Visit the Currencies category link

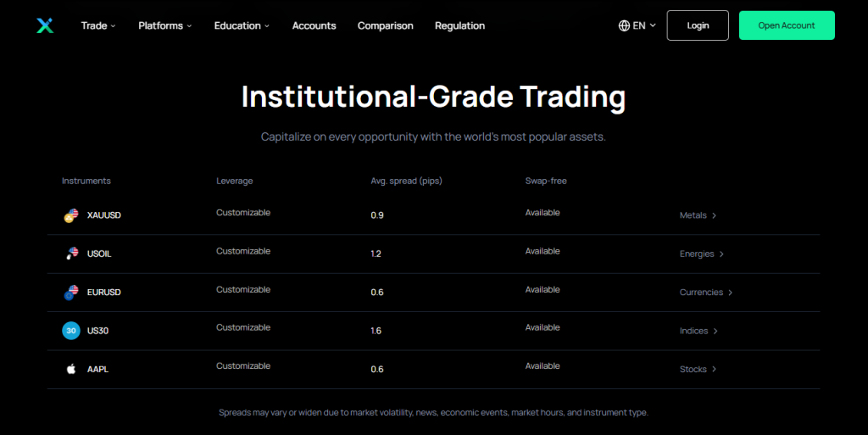[x=705, y=293]
